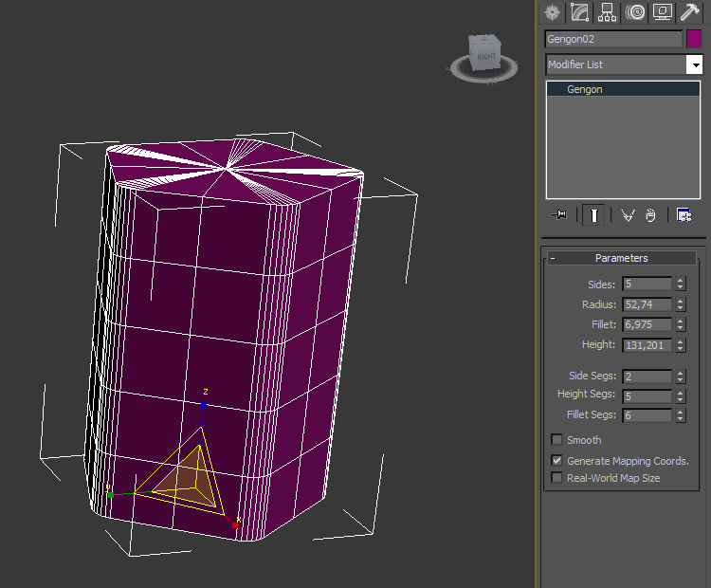Uncheck Generate Mapping Coords.
711x588 pixels.
[556, 461]
